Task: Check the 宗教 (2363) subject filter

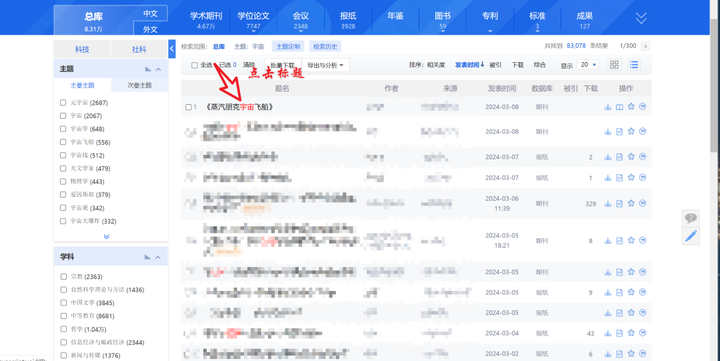Action: (x=63, y=276)
